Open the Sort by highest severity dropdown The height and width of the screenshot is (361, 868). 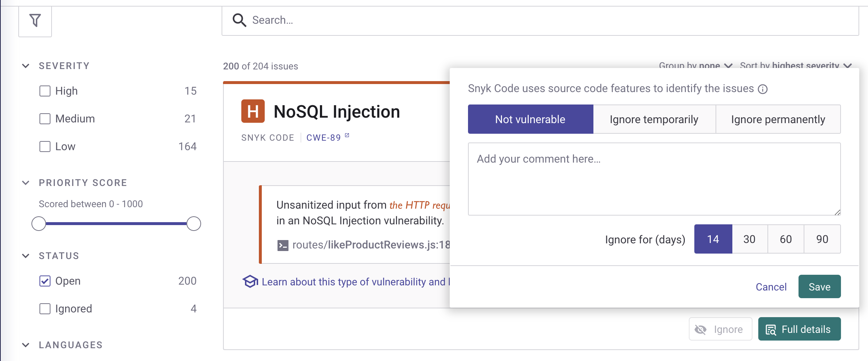(796, 65)
